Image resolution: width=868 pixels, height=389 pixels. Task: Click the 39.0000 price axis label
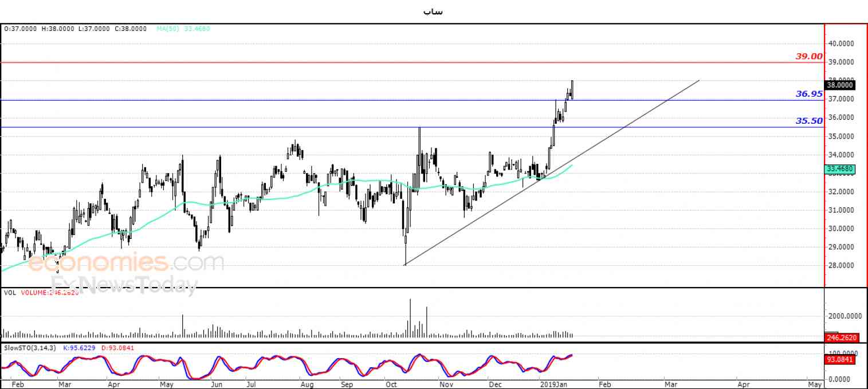tap(841, 62)
